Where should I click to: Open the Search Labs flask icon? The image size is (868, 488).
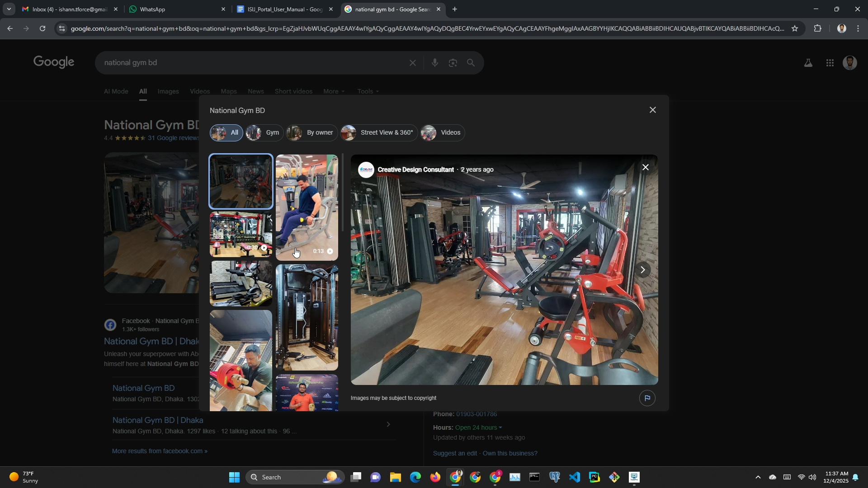tap(808, 63)
